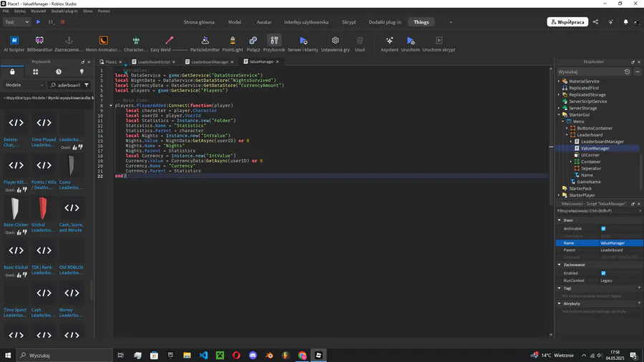This screenshot has width=644, height=362.
Task: Collapse the StarterGui tree node
Action: (x=559, y=115)
